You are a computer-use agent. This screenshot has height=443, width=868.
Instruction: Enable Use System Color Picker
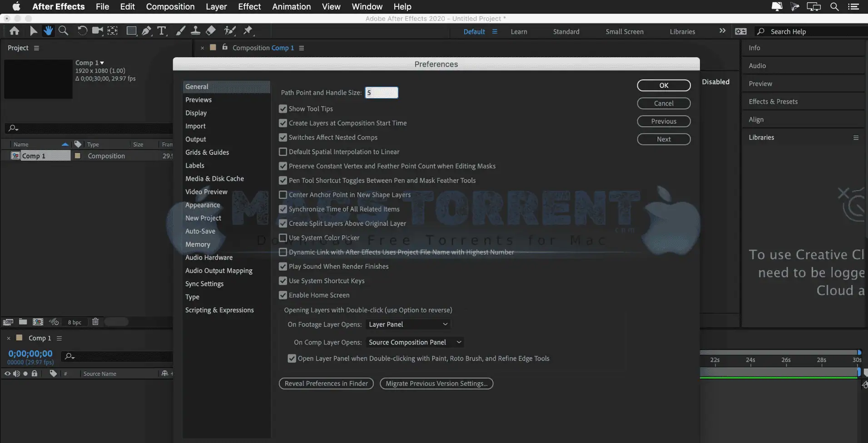pos(283,238)
